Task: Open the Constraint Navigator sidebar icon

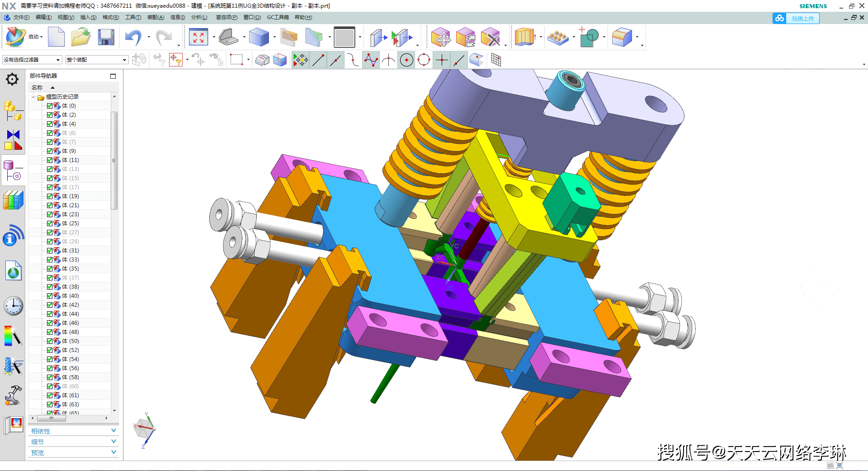Action: click(x=13, y=140)
